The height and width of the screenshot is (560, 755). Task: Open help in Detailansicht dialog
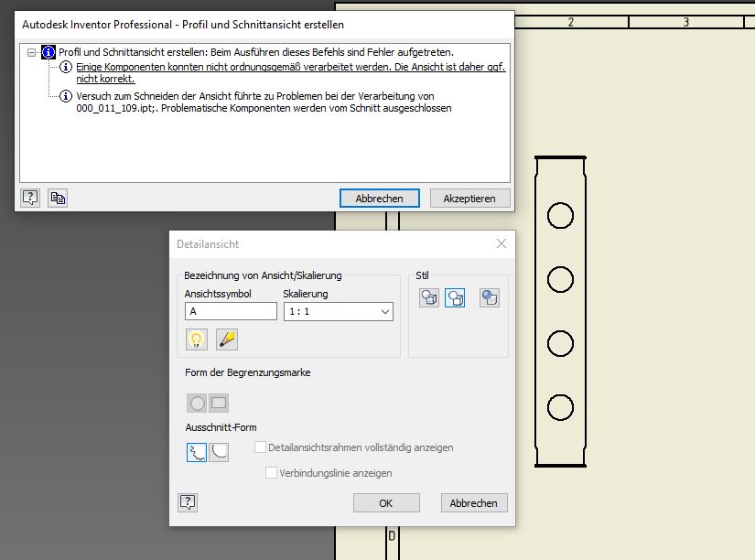tap(188, 502)
